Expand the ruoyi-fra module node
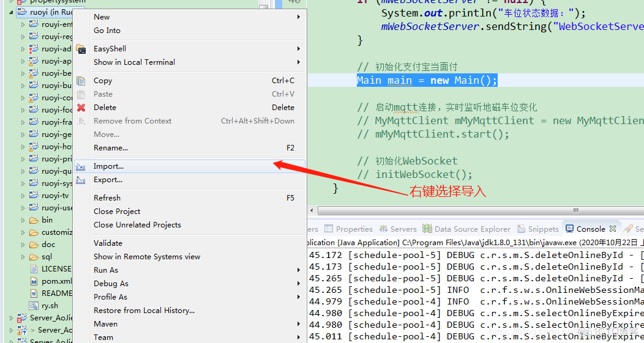Image resolution: width=644 pixels, height=343 pixels. point(23,122)
